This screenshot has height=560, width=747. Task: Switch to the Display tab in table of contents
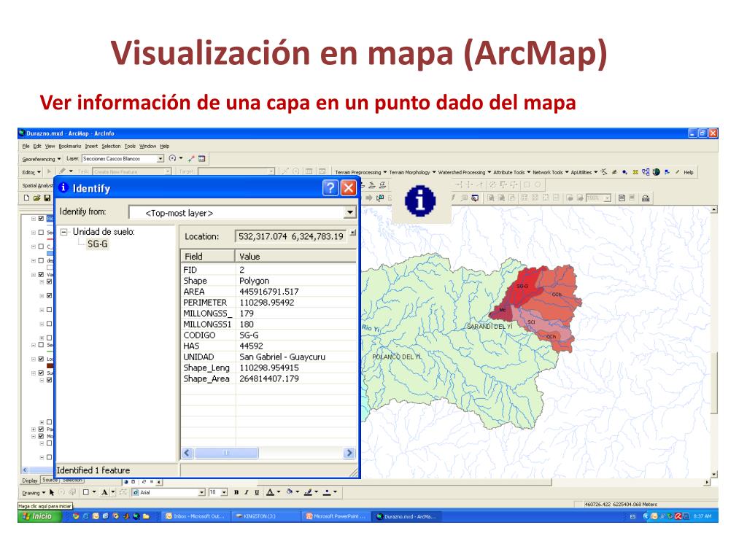tap(29, 481)
